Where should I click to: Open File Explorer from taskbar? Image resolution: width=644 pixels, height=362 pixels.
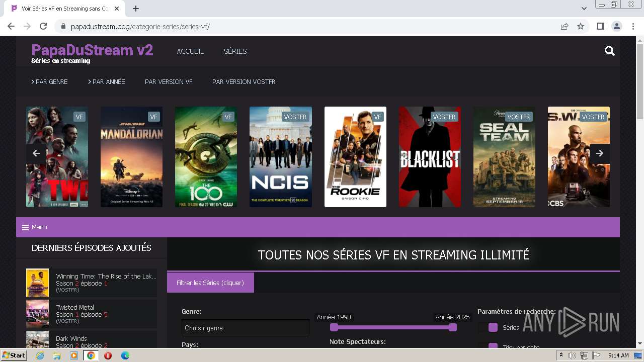[57, 355]
